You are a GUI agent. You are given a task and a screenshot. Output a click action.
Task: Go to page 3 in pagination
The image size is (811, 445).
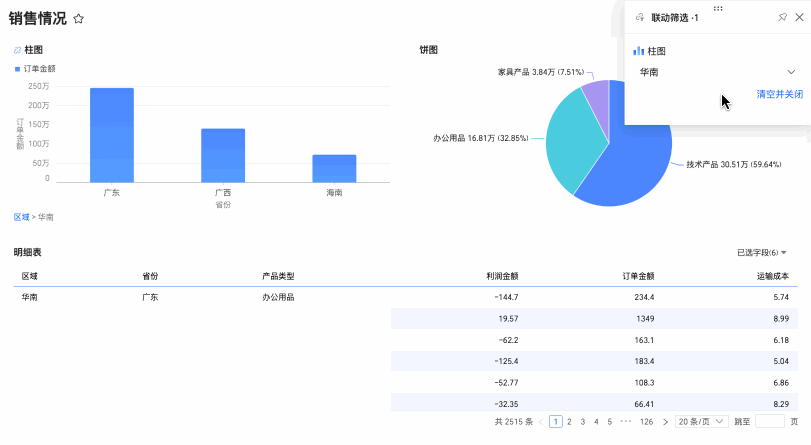(582, 422)
